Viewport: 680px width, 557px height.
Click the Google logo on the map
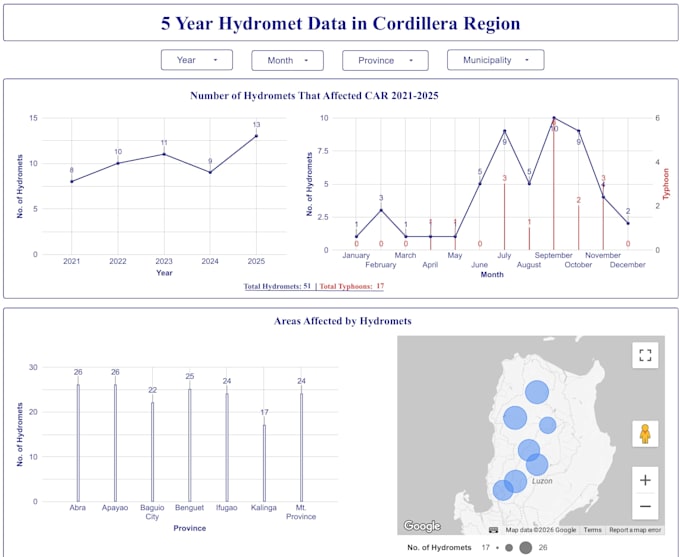[x=422, y=526]
